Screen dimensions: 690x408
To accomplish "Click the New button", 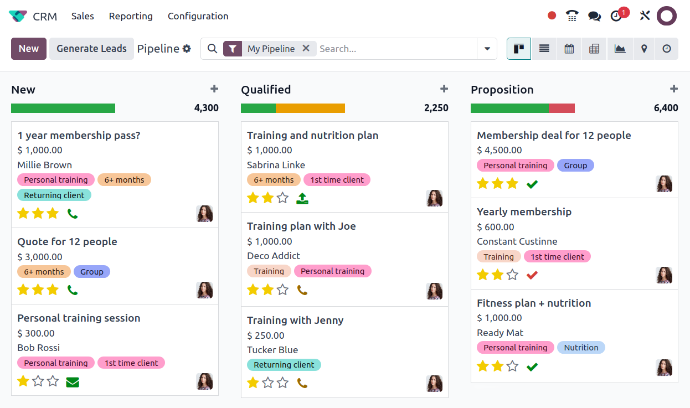I will [x=29, y=48].
